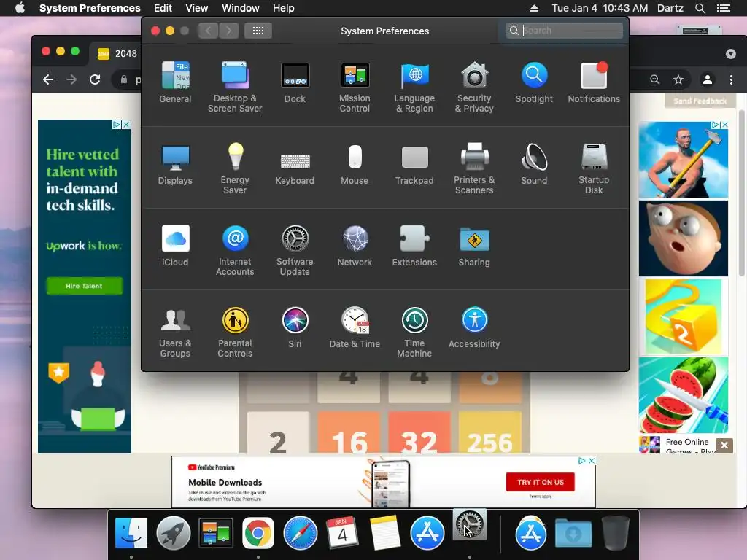Open the View menu
This screenshot has height=560, width=747.
point(196,8)
